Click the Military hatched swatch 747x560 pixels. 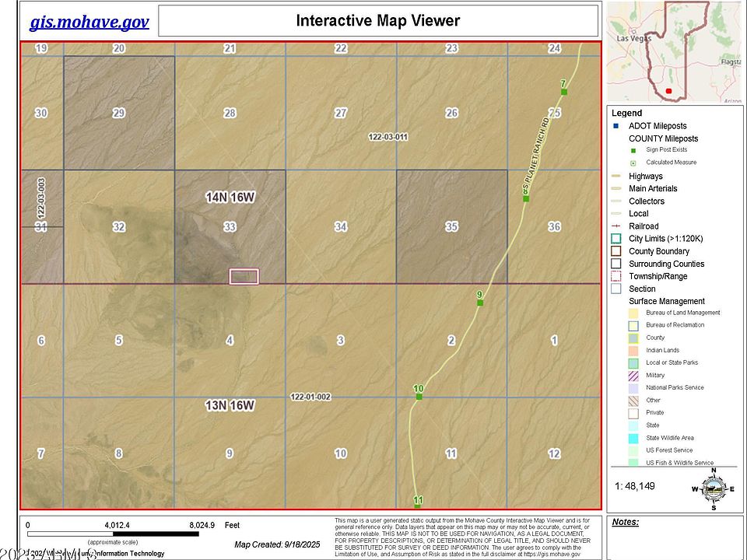coord(633,376)
